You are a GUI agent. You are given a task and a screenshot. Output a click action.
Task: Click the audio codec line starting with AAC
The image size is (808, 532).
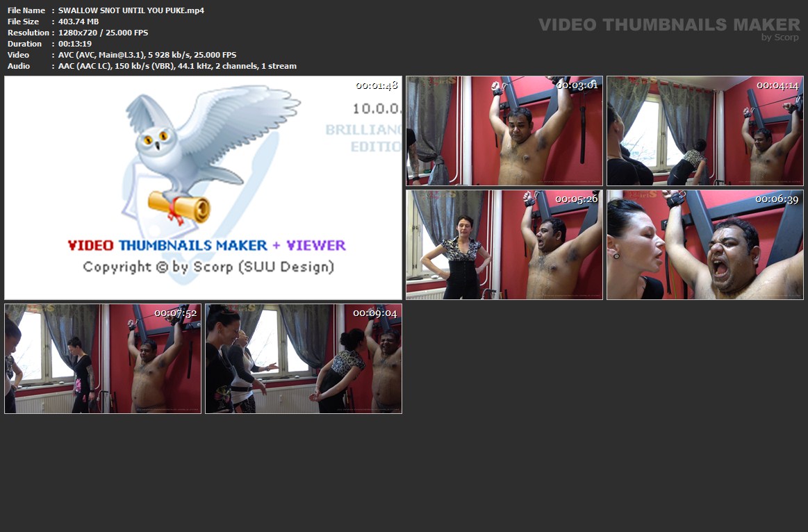tap(177, 66)
